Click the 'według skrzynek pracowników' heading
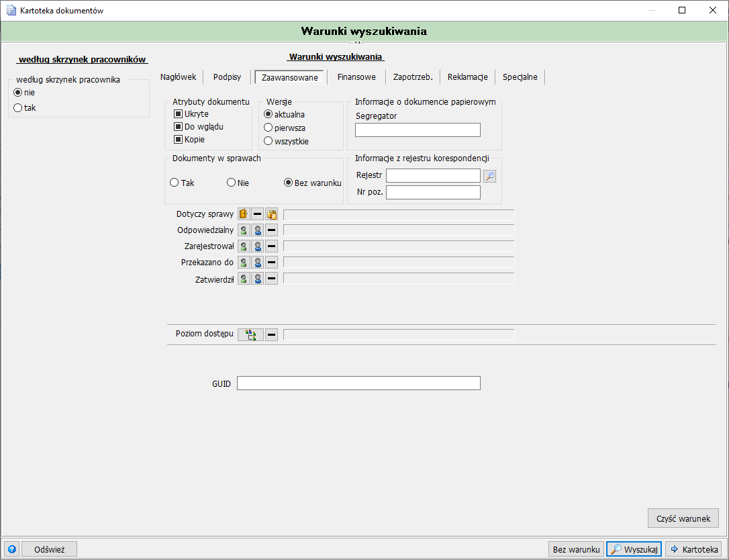 (x=83, y=60)
